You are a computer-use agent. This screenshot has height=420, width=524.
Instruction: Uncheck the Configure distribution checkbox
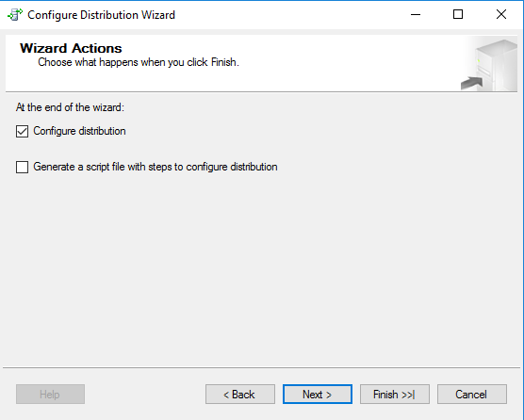[22, 131]
